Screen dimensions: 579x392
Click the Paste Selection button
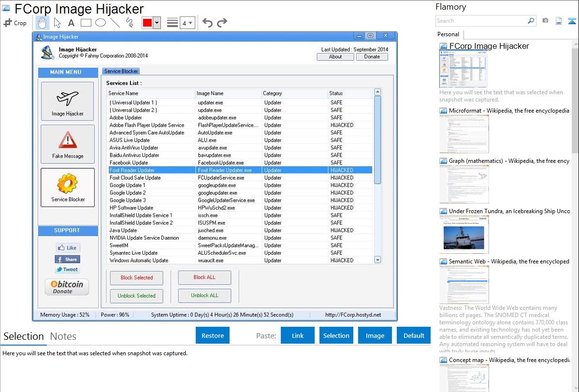[336, 335]
